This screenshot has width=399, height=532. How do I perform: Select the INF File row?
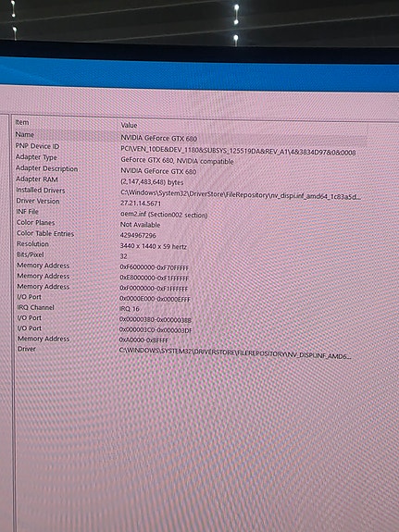pos(190,213)
